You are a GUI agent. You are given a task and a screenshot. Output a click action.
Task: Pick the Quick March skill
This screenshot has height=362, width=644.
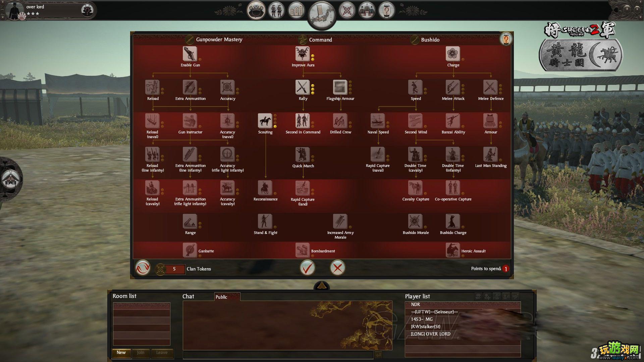click(x=303, y=154)
